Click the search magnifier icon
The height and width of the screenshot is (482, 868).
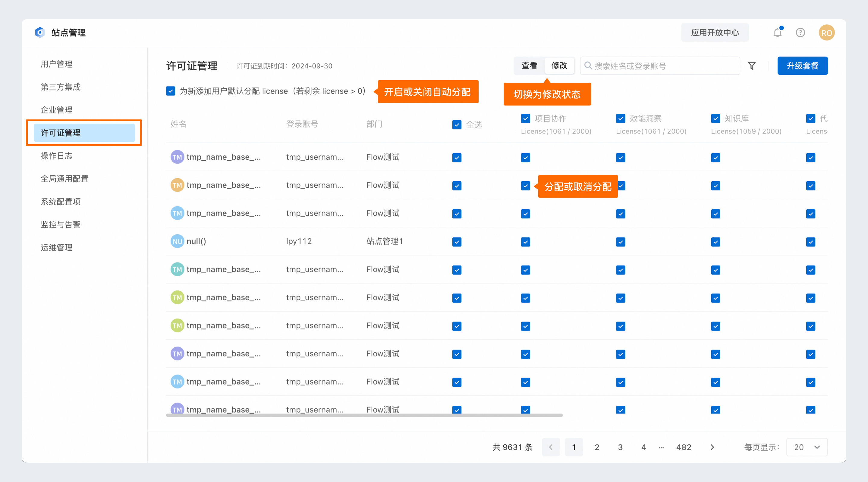588,65
